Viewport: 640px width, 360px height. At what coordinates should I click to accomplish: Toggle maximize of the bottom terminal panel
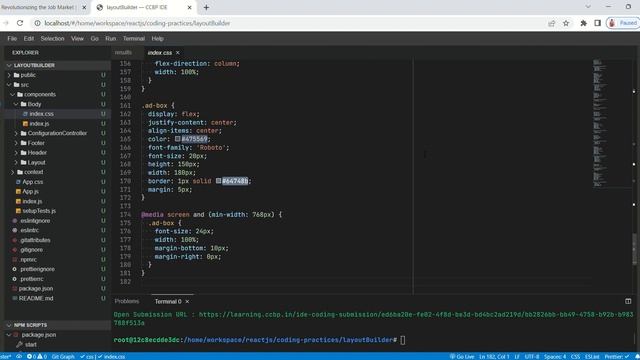[628, 301]
